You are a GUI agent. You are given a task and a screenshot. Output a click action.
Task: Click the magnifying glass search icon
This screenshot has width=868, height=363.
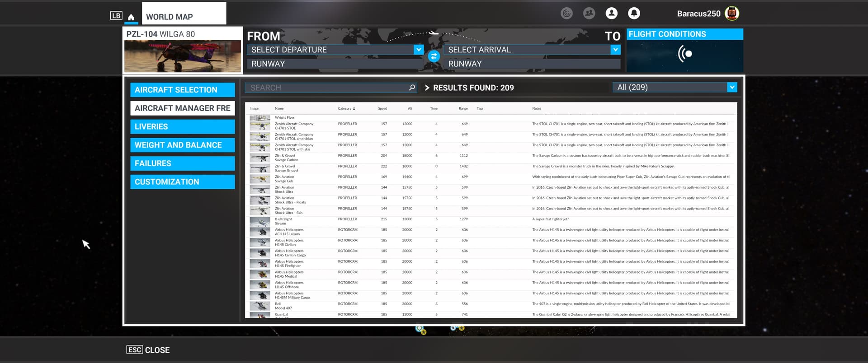click(412, 88)
